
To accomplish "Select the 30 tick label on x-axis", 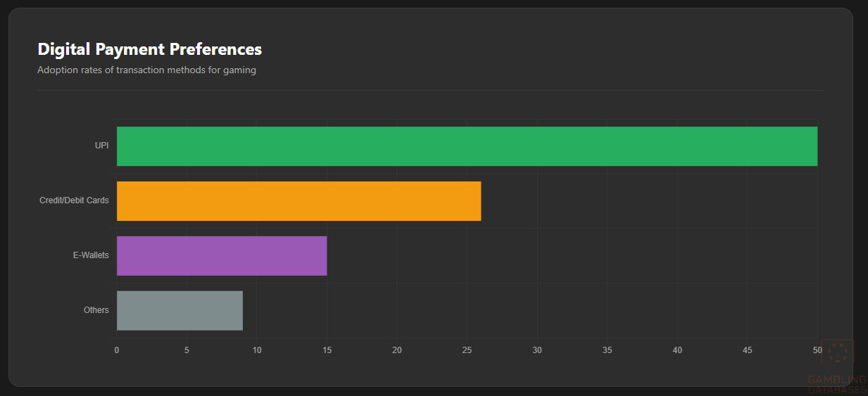I will point(537,350).
